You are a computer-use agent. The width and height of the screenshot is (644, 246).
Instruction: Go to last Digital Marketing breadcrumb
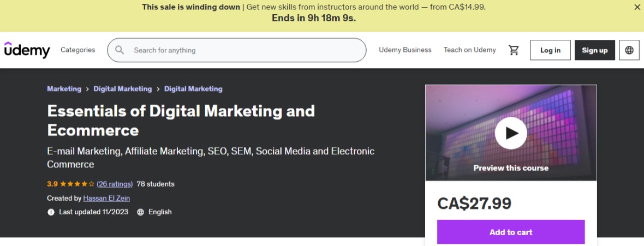193,89
